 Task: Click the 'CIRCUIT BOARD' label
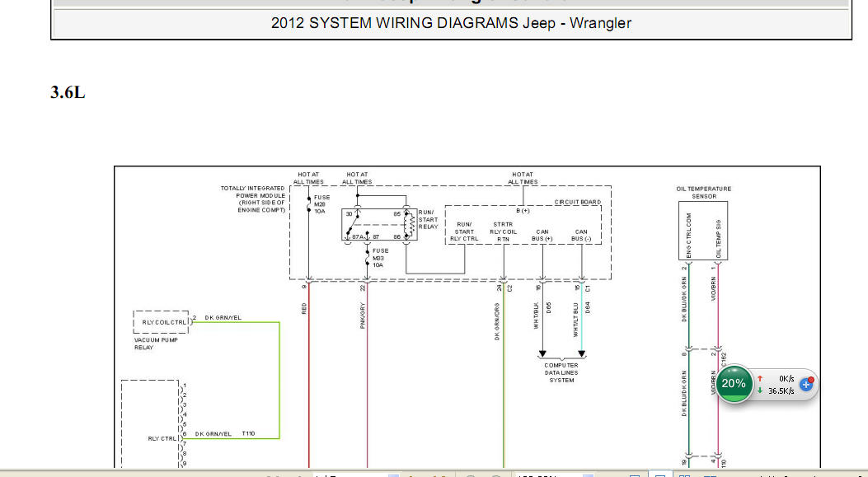pos(577,202)
